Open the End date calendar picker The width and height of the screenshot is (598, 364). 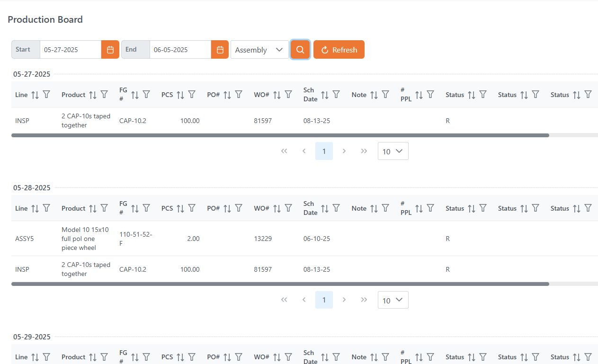220,50
